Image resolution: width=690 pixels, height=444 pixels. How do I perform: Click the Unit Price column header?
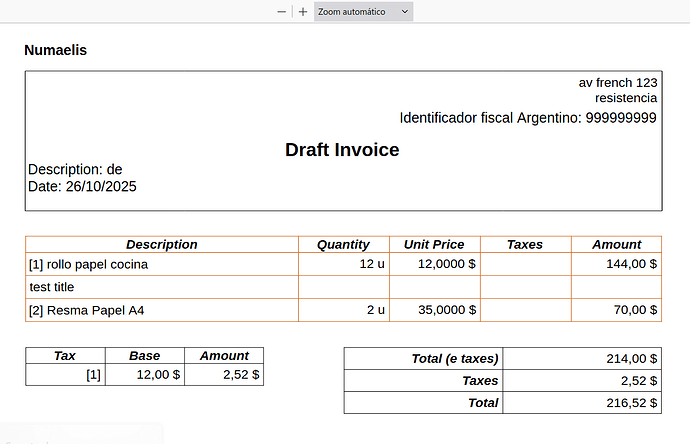pos(434,244)
